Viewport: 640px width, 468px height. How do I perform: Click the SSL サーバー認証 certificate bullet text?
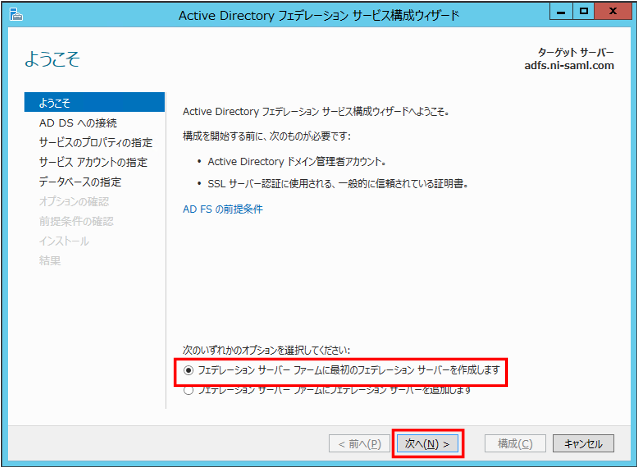[x=338, y=184]
